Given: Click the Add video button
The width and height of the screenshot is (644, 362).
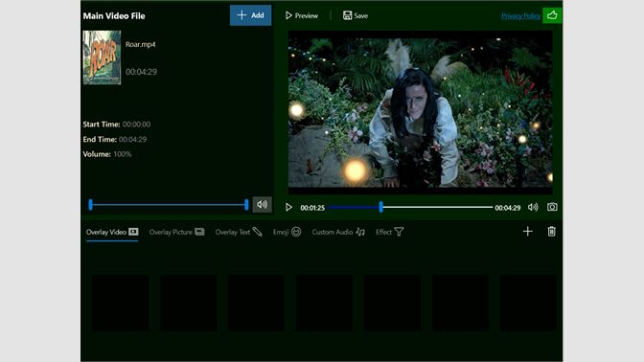Looking at the screenshot, I should pyautogui.click(x=250, y=15).
